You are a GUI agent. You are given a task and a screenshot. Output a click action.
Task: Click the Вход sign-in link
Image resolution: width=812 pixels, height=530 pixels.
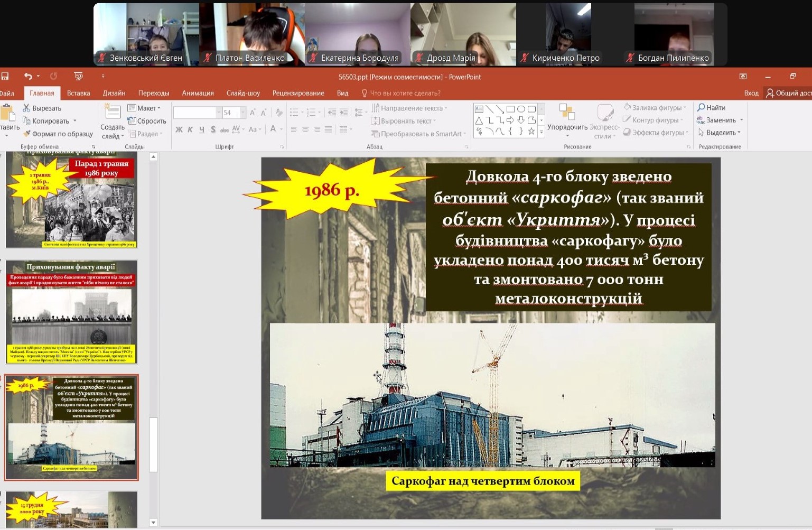coord(751,93)
